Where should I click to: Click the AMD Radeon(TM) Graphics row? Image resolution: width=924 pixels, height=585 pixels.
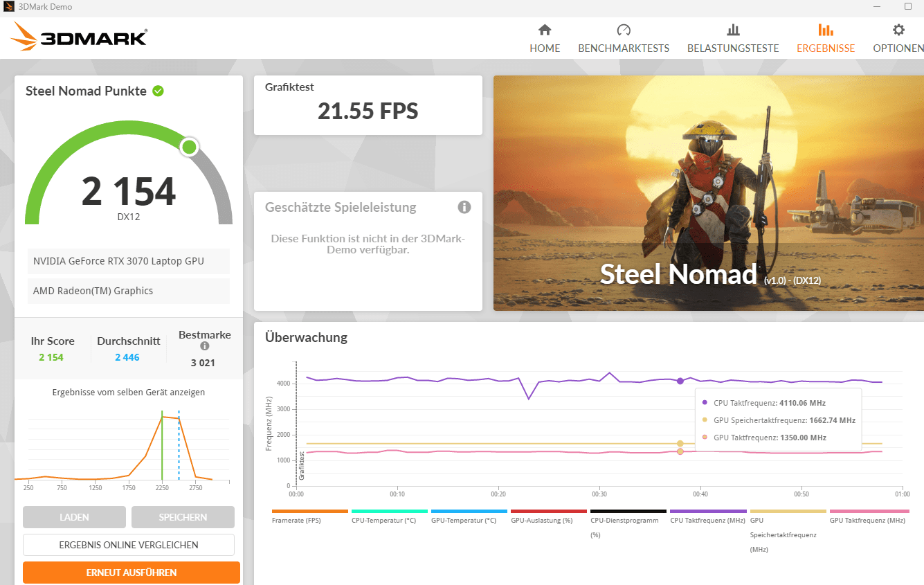[x=129, y=291]
